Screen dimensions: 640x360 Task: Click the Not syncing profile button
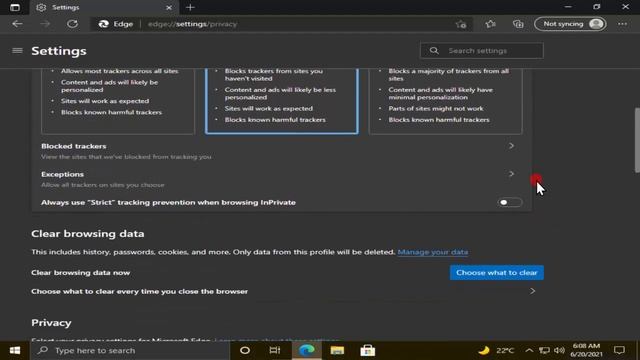pos(570,24)
